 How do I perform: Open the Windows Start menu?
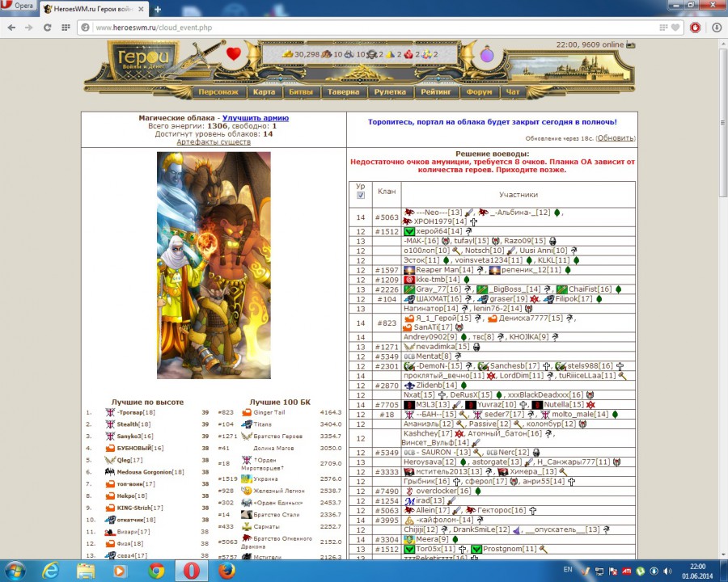[15, 571]
